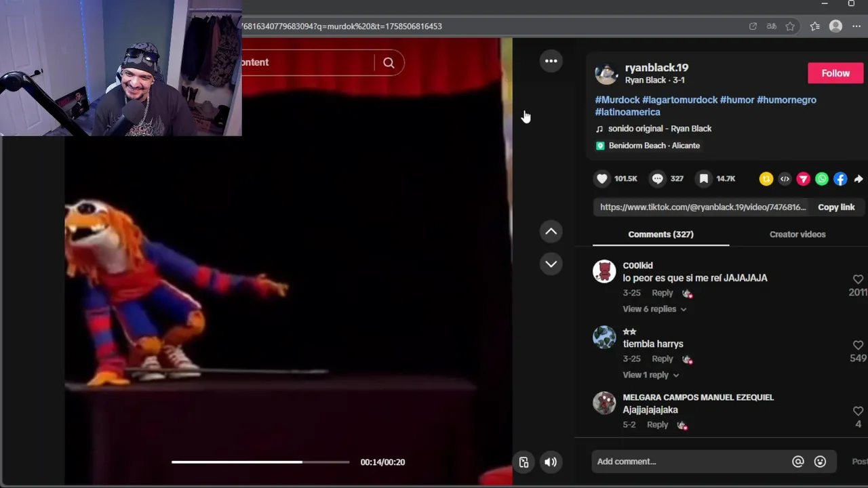868x488 pixels.
Task: Open comments via speech bubble icon
Action: tap(657, 179)
